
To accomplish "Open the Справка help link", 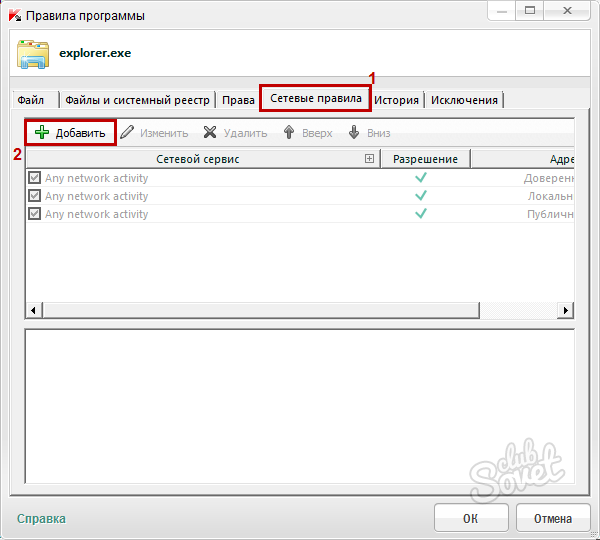I will coord(41,518).
